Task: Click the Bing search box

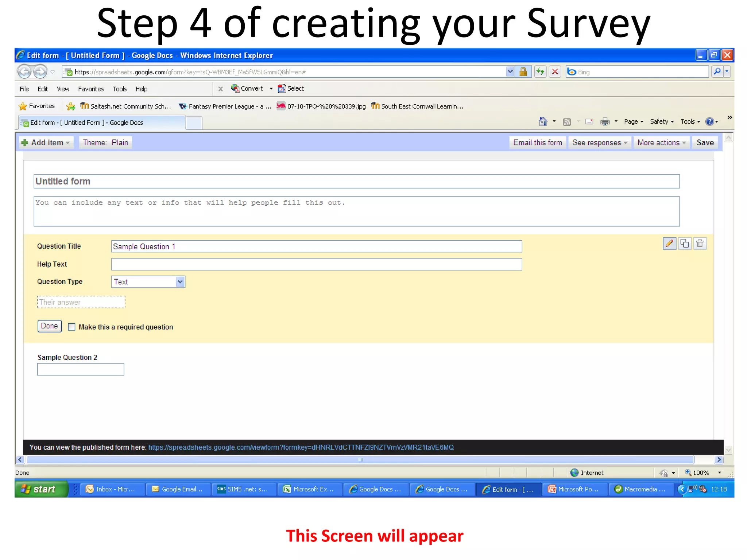Action: click(x=637, y=72)
